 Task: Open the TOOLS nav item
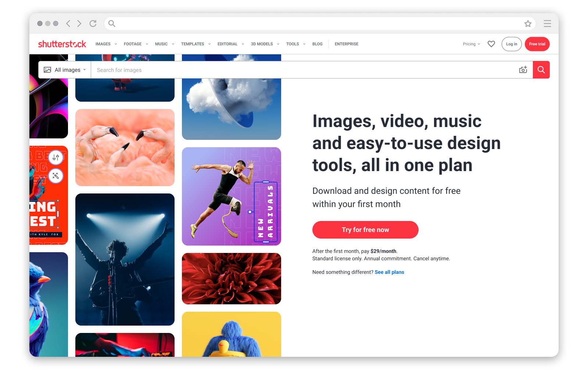pos(293,44)
